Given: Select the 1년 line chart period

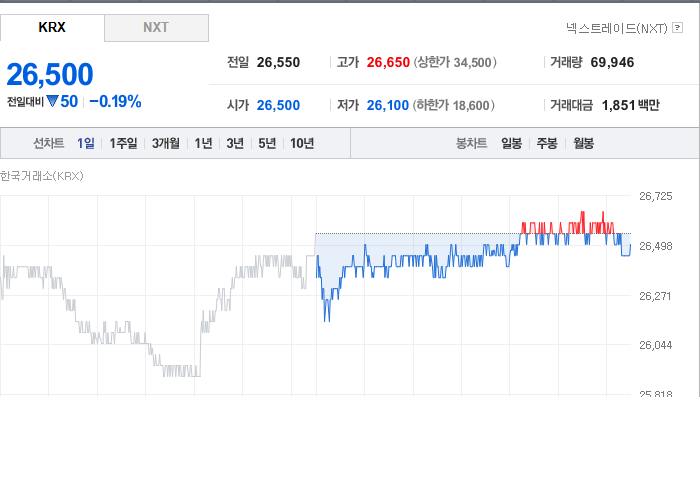Looking at the screenshot, I should (x=203, y=143).
